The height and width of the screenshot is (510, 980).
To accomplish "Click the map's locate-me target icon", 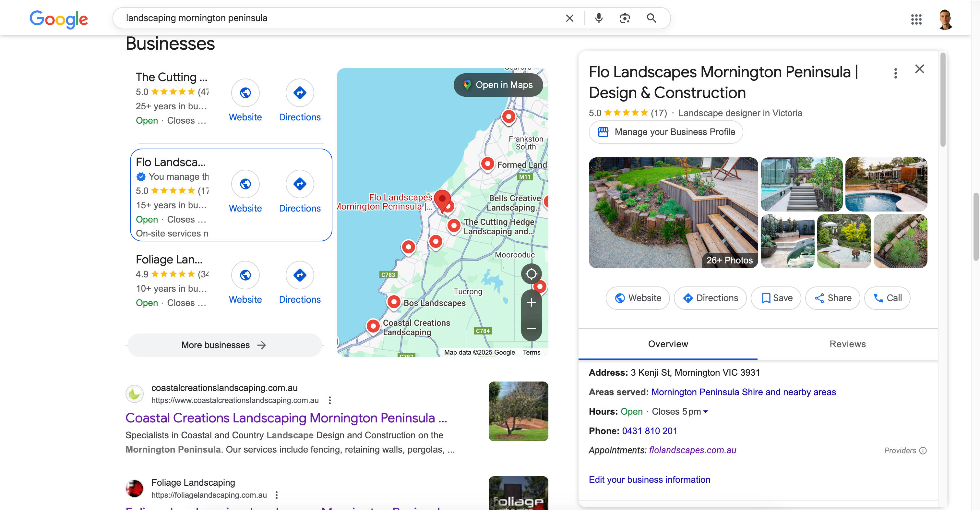I will tap(531, 273).
